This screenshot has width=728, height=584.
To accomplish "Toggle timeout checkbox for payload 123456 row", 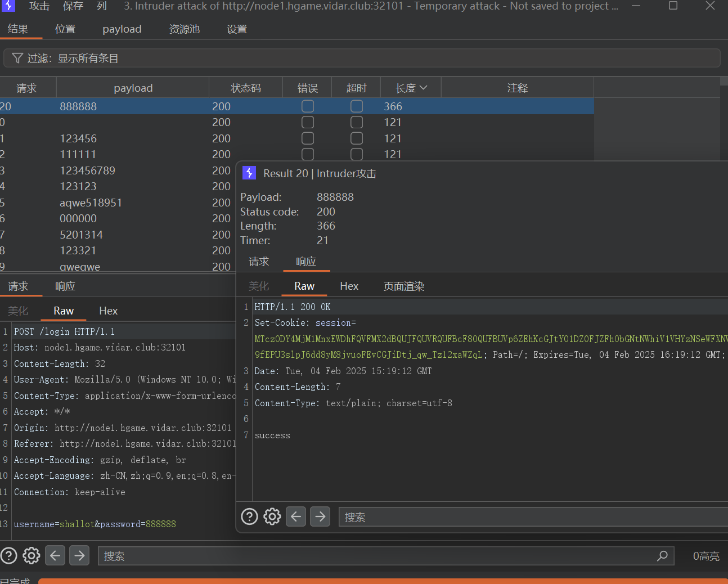I will (357, 138).
